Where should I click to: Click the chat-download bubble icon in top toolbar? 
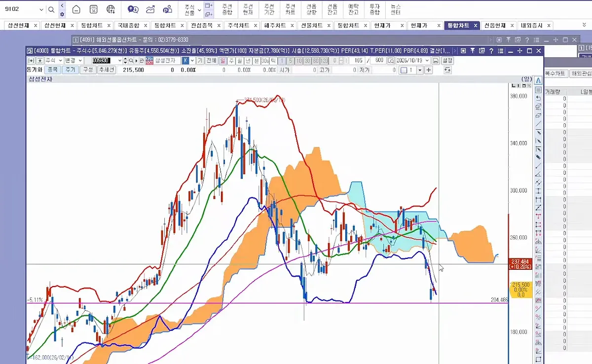133,9
